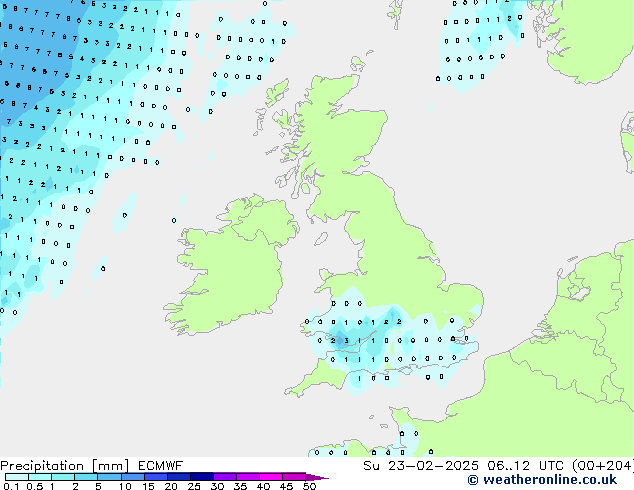Click the 'Precipitation [mm]' title text
The width and height of the screenshot is (634, 490).
(65, 466)
